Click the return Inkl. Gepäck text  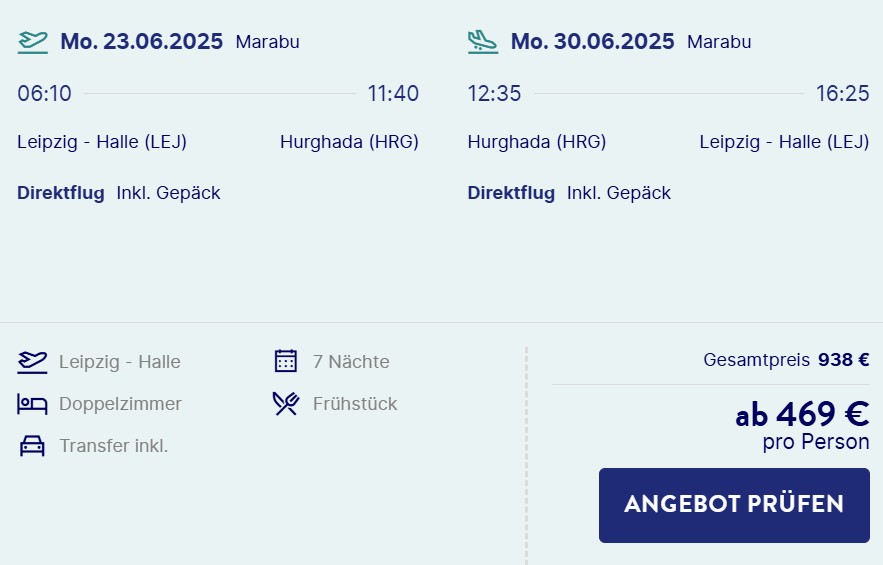pyautogui.click(x=619, y=193)
